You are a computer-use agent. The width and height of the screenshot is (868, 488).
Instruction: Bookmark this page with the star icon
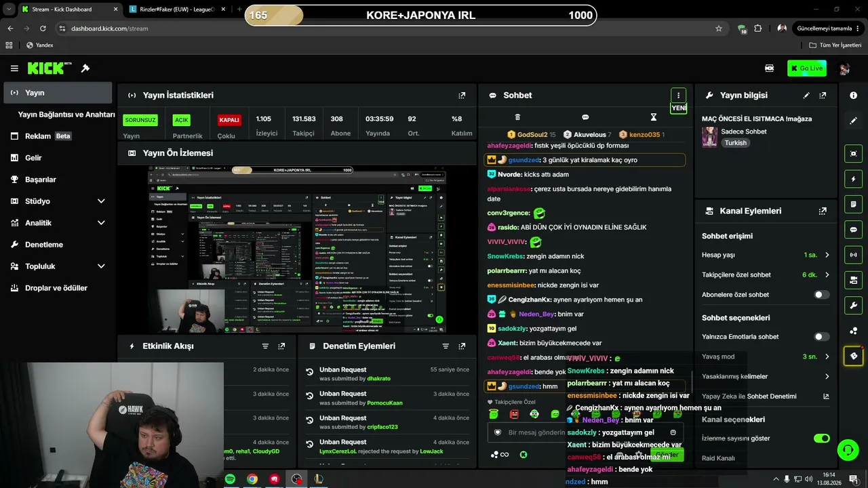pyautogui.click(x=719, y=28)
